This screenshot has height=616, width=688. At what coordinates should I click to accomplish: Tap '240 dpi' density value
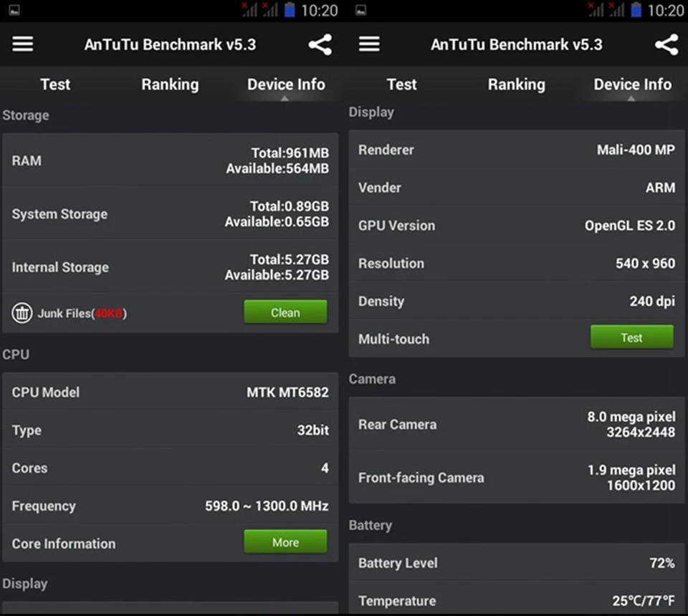[652, 302]
